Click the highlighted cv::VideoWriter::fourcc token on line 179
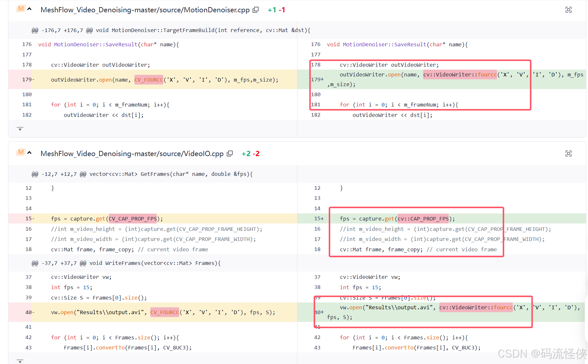The height and width of the screenshot is (364, 588). pos(460,74)
